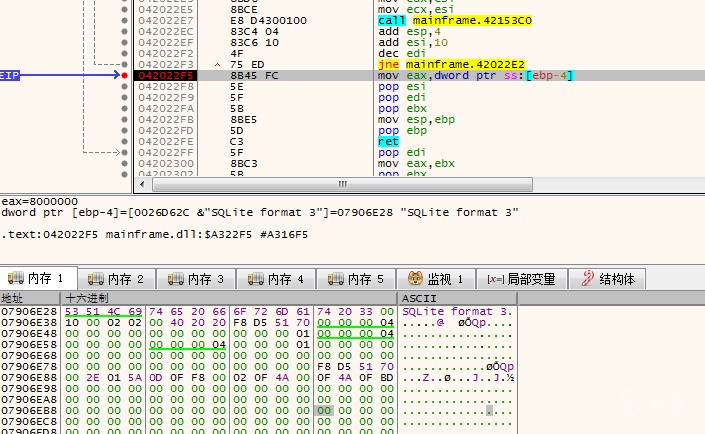Select memory address 07906E38 row
Viewport: 705px width, 434px height.
click(29, 322)
